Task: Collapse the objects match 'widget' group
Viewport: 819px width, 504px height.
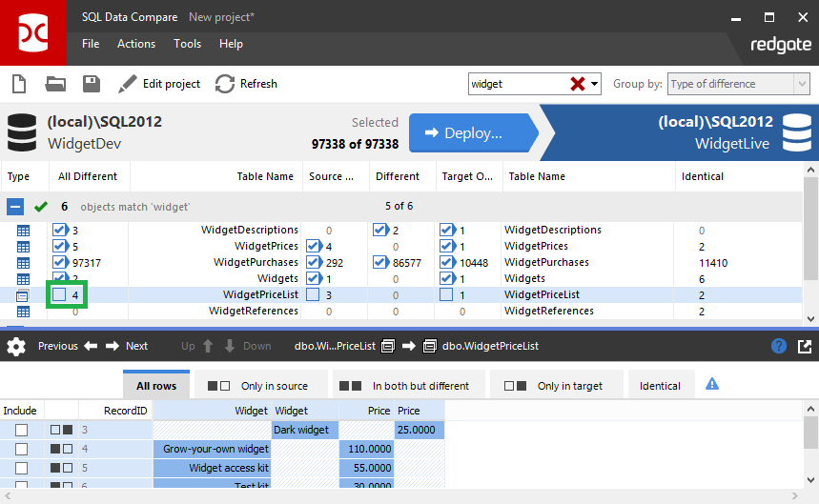Action: (16, 206)
